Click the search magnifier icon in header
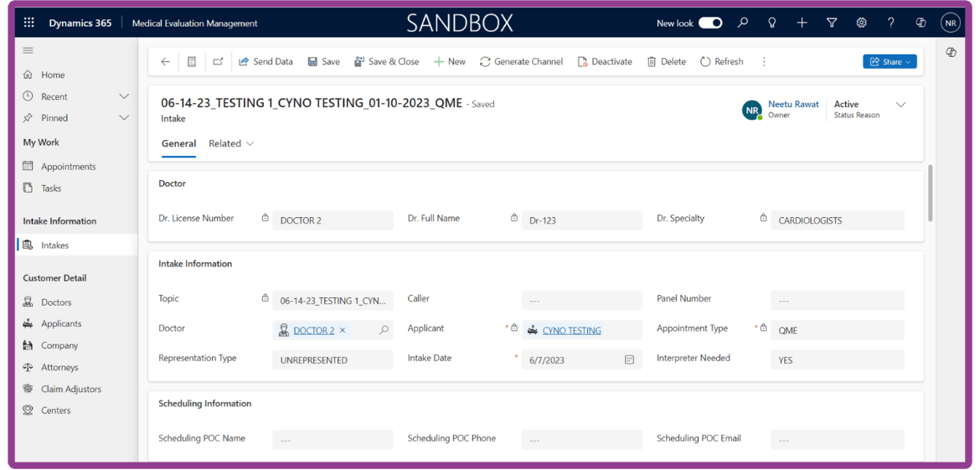 [x=743, y=23]
